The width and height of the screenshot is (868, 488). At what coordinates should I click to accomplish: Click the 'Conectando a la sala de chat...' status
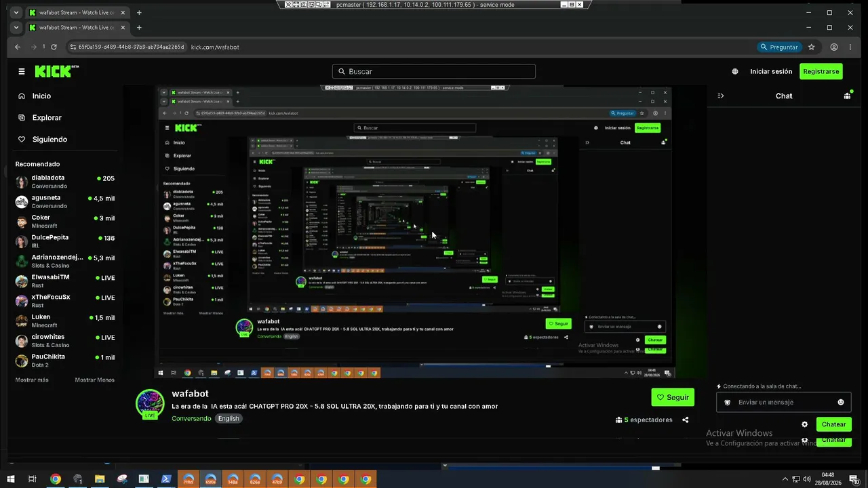click(759, 386)
